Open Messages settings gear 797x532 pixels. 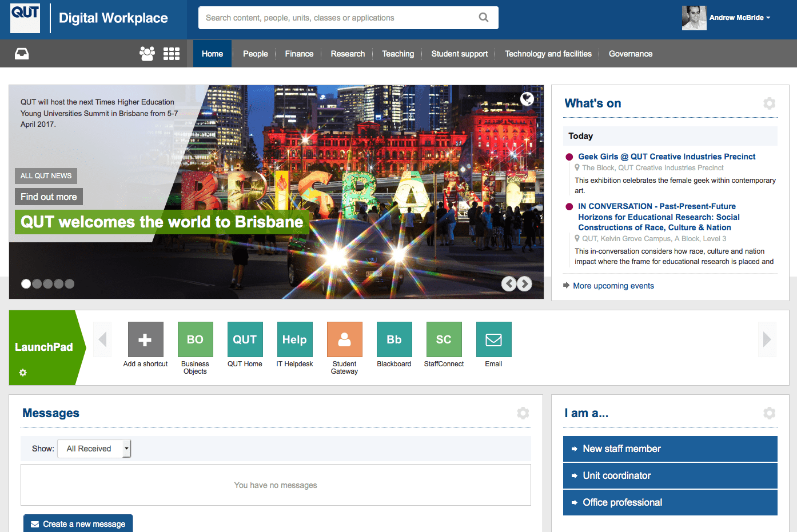coord(523,413)
